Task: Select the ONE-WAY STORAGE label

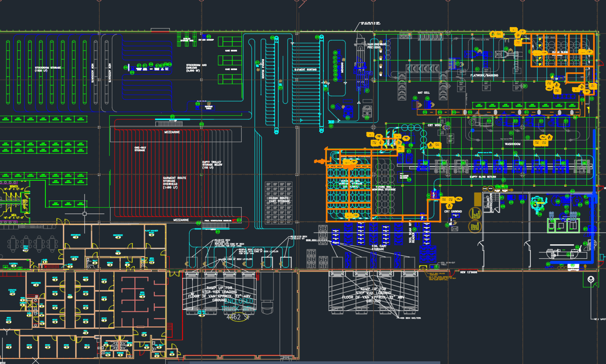Action: point(140,149)
